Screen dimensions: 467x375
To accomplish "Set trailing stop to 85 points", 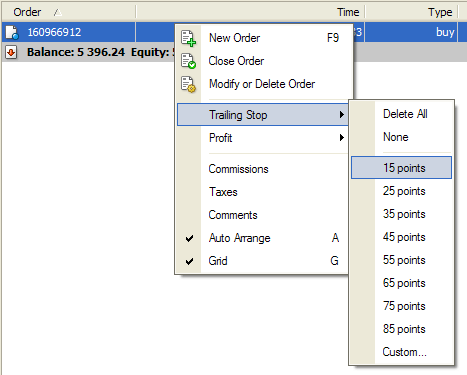I will click(x=401, y=329).
